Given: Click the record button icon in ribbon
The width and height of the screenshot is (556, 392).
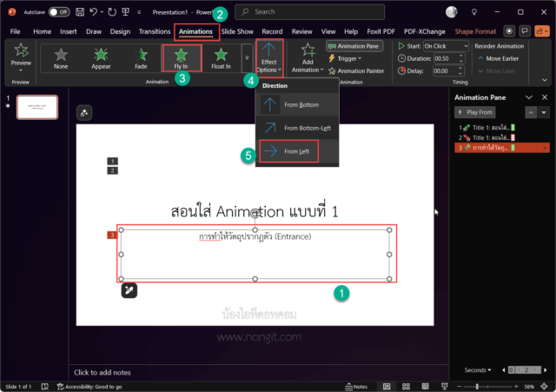Looking at the screenshot, I should pyautogui.click(x=509, y=31).
